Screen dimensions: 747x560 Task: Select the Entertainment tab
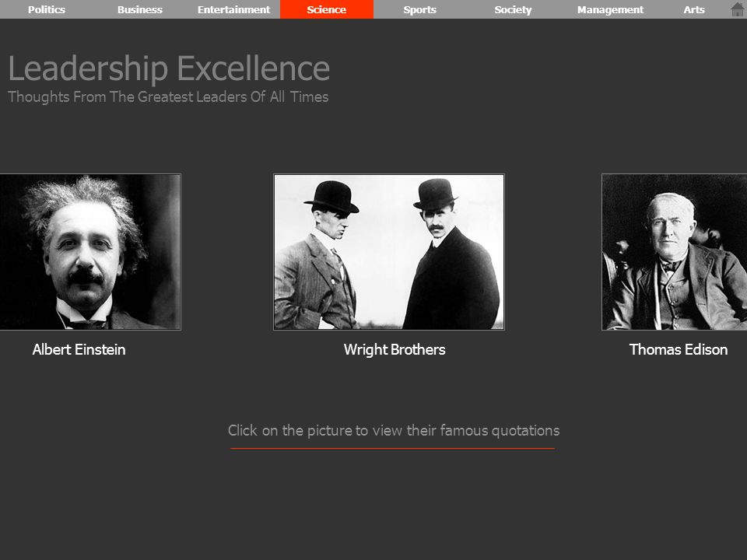point(233,9)
